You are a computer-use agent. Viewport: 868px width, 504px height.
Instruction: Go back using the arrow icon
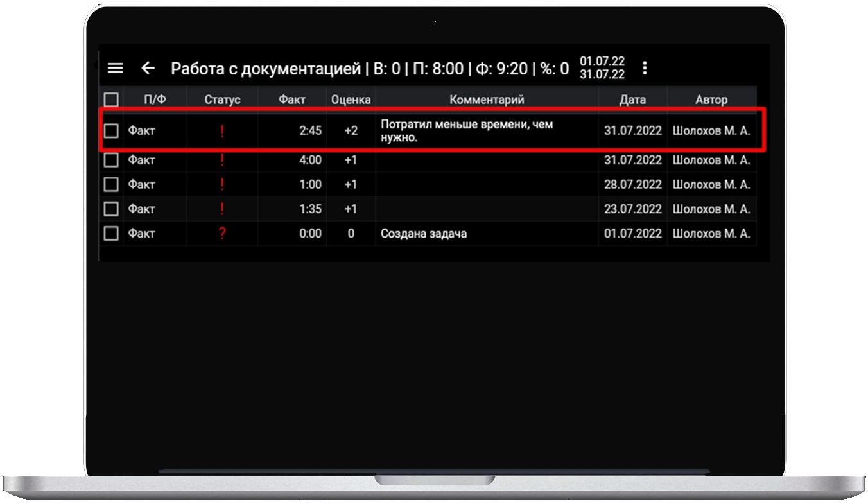point(148,68)
